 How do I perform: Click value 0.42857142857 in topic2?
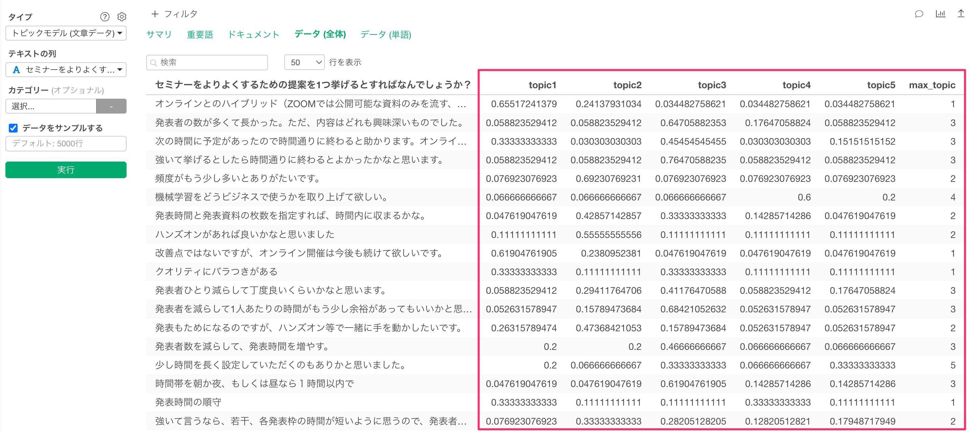tap(608, 216)
